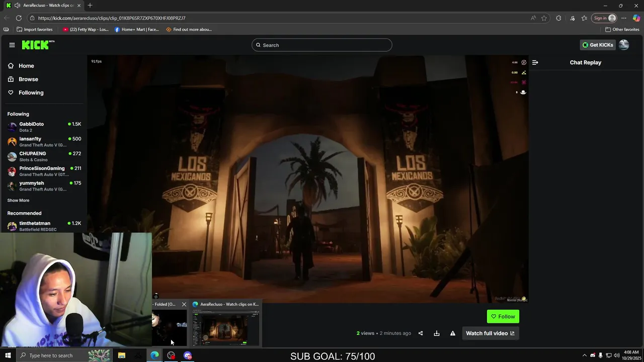Go to Home in the sidebar
Screen dimensions: 644x362
tap(26, 66)
